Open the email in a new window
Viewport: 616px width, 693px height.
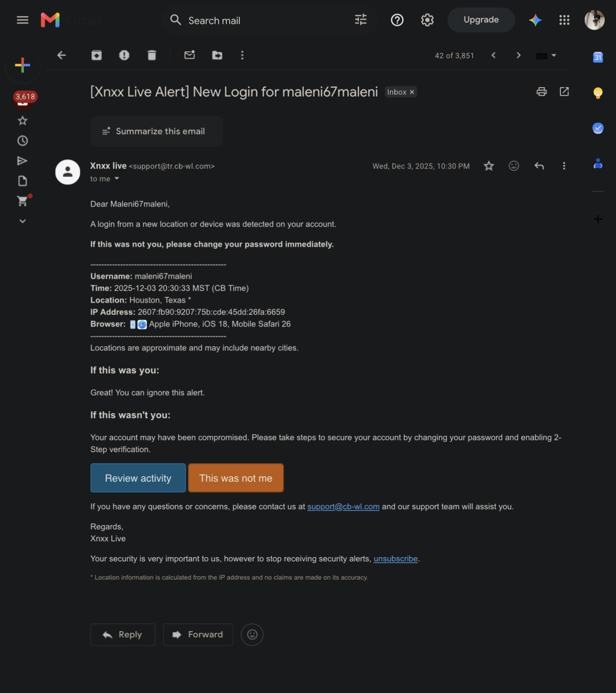(x=564, y=91)
